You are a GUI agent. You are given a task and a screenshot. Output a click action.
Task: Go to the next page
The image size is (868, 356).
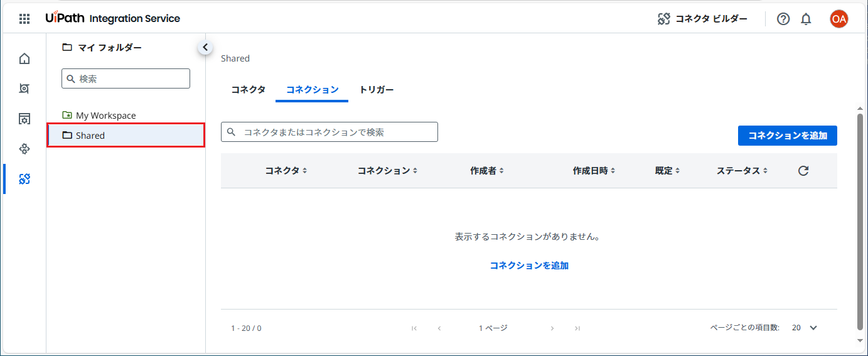[552, 328]
